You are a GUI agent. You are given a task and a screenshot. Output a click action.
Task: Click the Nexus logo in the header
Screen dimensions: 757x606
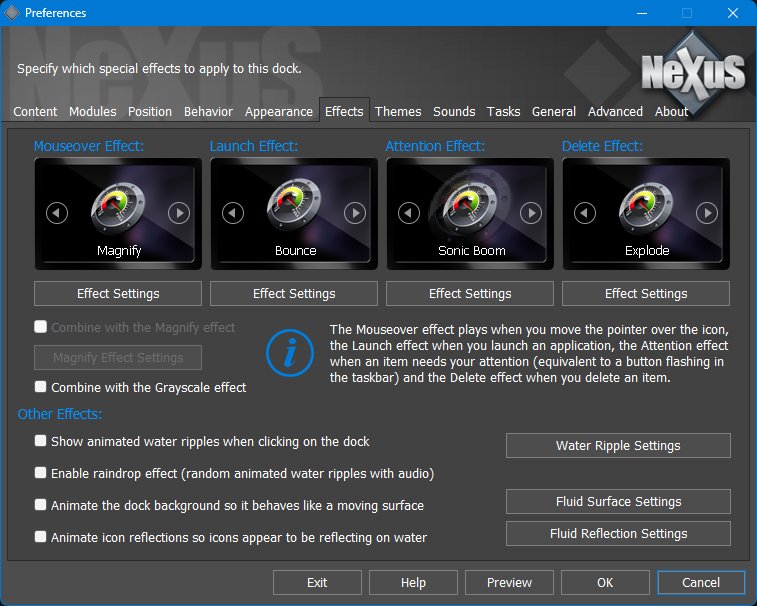(x=693, y=72)
